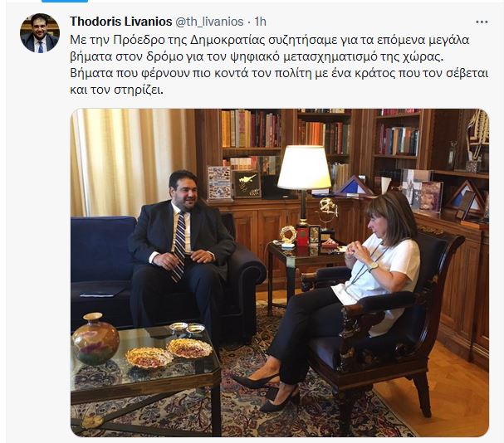The image size is (504, 443).
Task: Open the tweet via its 1h timestamp
Action: (x=261, y=22)
